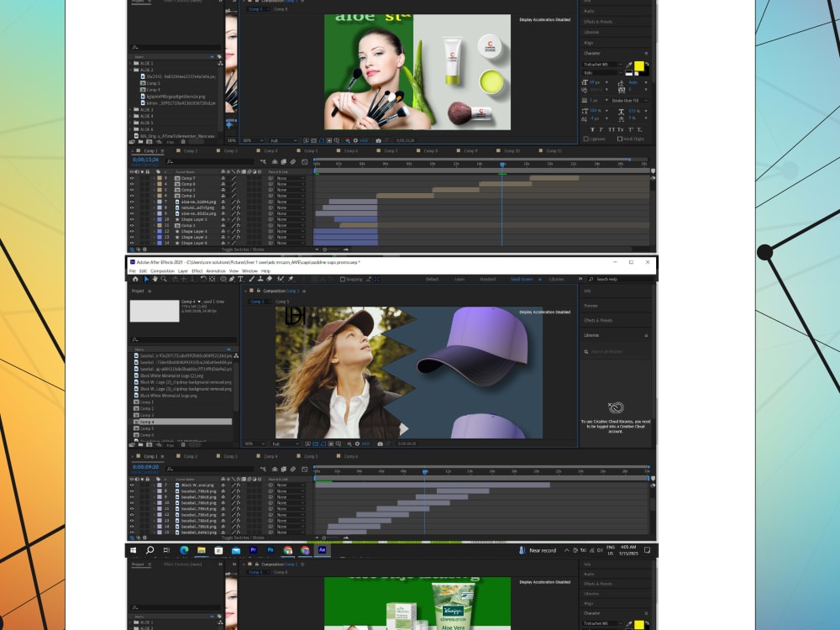Hide Shape Layer 6 in aloe timeline
Viewport: 840px width, 630px height.
click(132, 243)
